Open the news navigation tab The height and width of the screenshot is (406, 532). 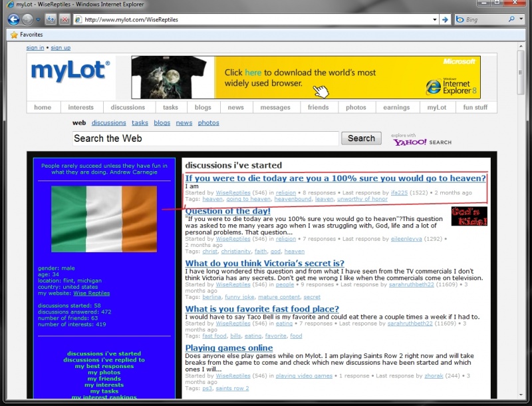[236, 107]
